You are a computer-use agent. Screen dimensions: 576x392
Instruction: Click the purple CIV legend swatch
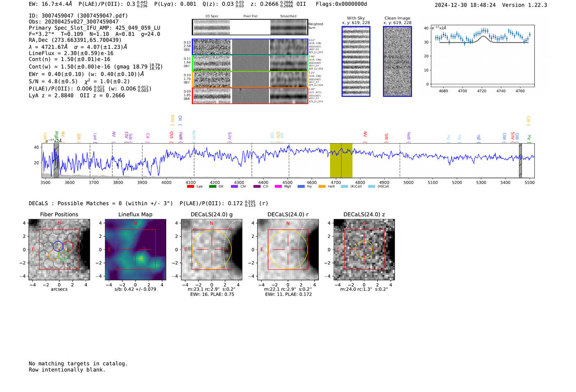coord(234,186)
